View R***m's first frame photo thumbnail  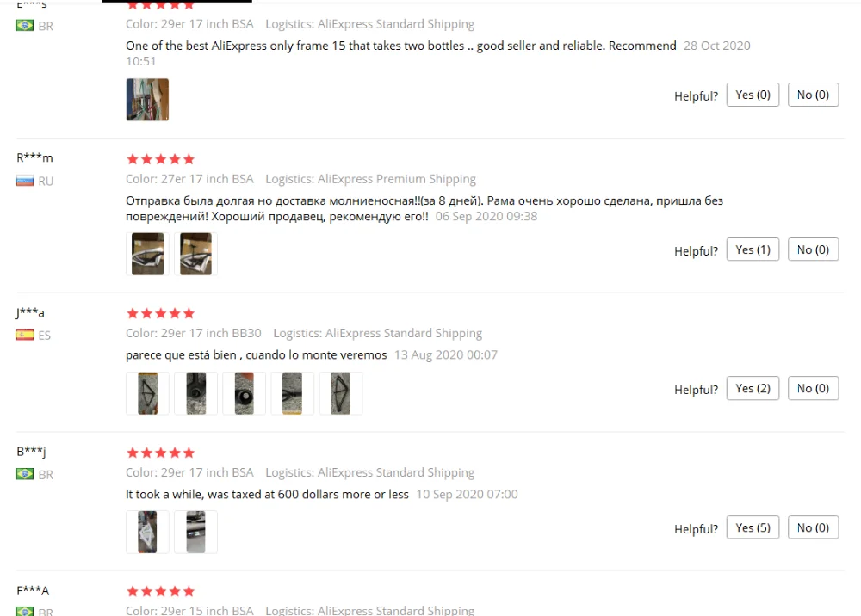(x=147, y=254)
